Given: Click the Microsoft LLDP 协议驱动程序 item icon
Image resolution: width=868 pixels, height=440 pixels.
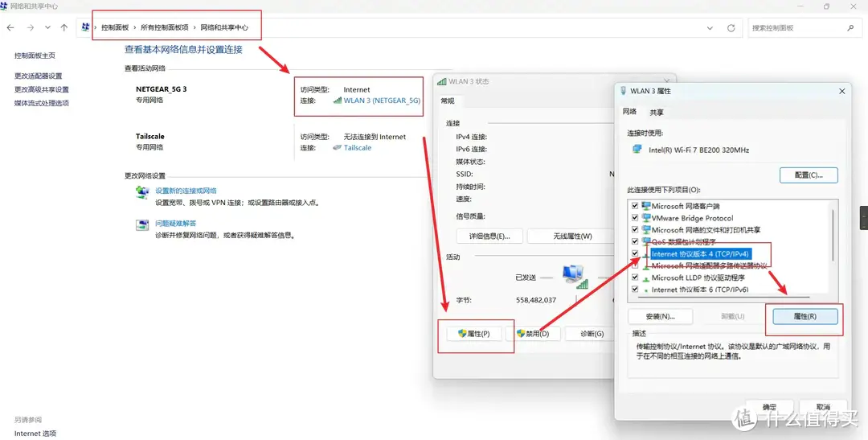Looking at the screenshot, I should pos(646,278).
